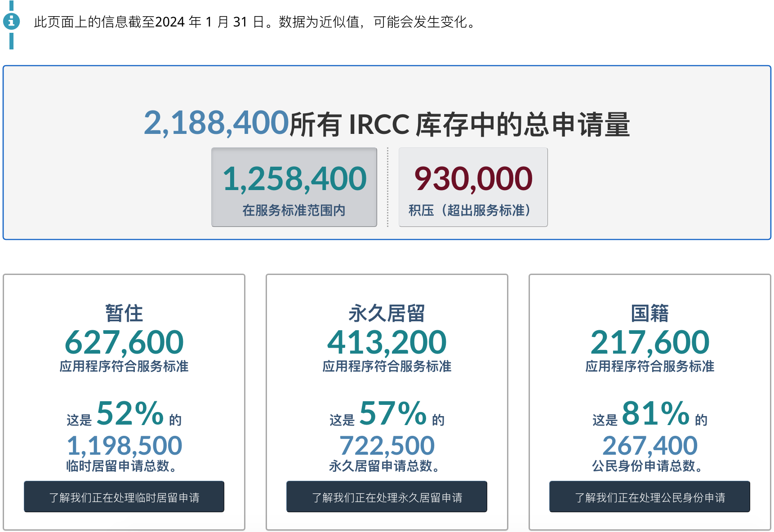Click the notice text dated 2024 年 1 月 31 日
Image resolution: width=774 pixels, height=532 pixels.
click(255, 22)
